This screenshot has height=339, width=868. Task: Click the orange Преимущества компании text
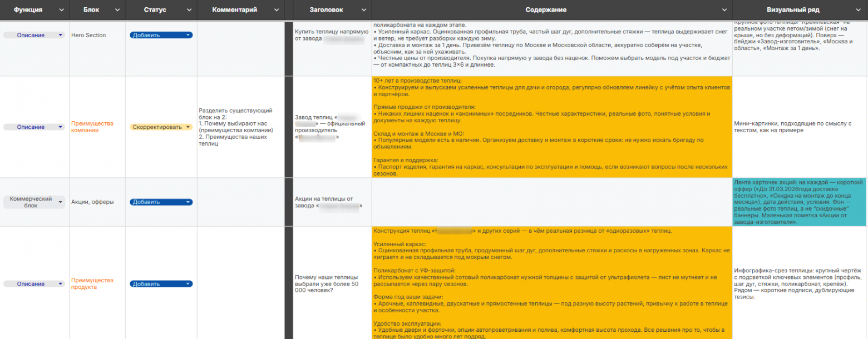point(92,127)
